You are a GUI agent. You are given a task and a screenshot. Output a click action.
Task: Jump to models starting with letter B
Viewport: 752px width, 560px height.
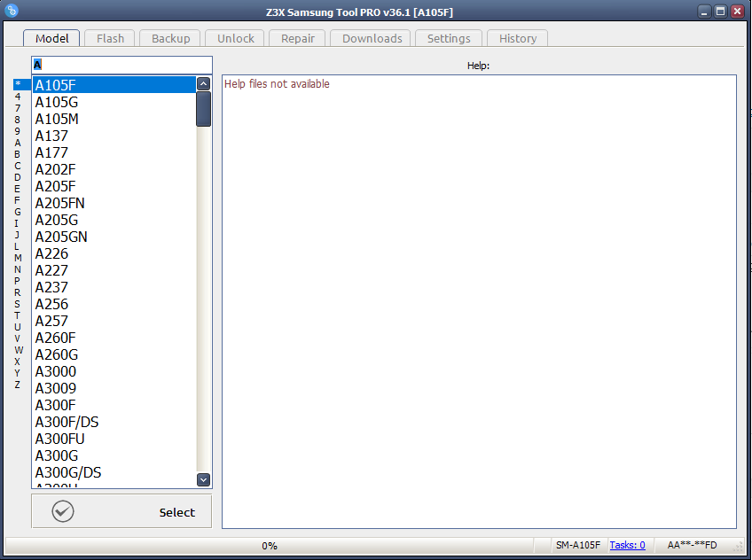(17, 154)
